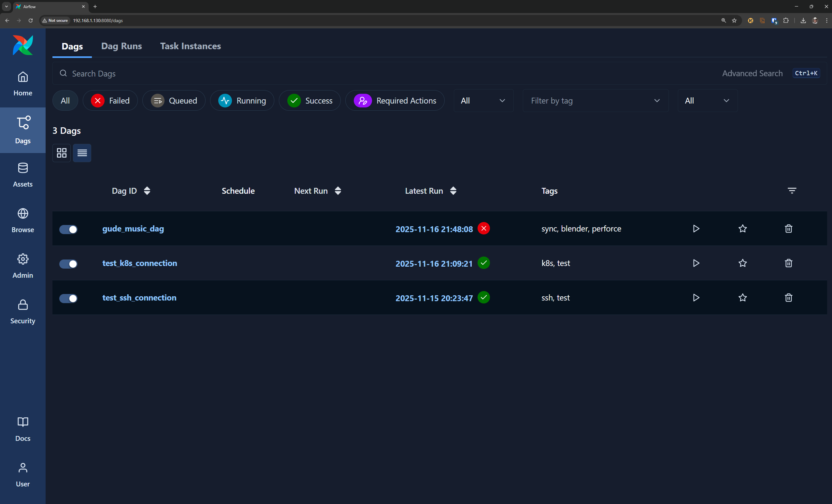Screen dimensions: 832x504
Task: Open Browse globe in sidebar
Action: (22, 220)
